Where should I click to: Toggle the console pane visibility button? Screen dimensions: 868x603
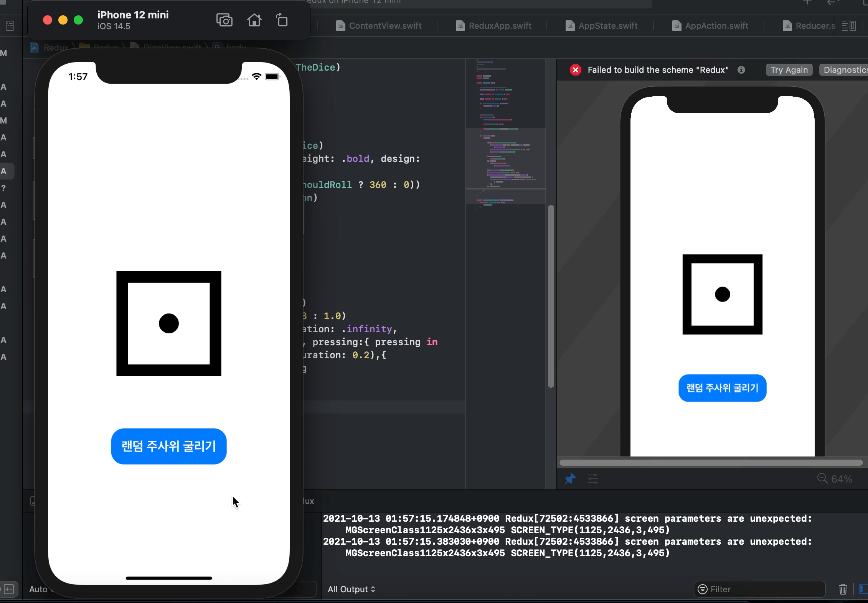coord(863,589)
